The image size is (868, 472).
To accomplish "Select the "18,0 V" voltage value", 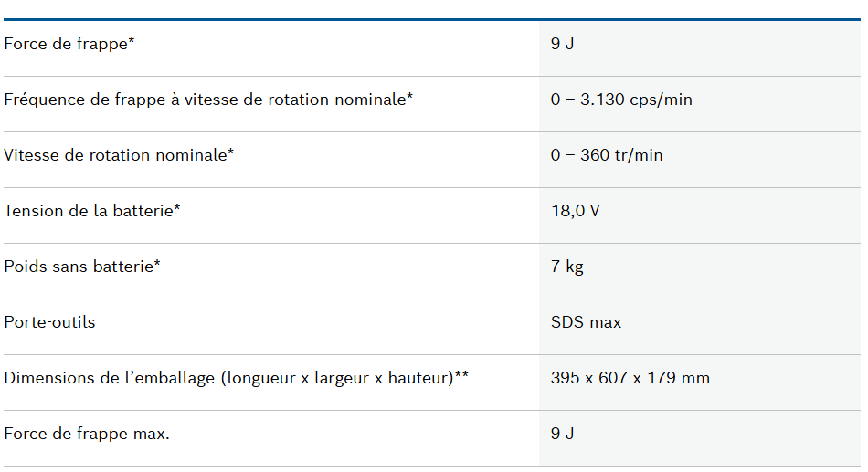I will point(575,211).
